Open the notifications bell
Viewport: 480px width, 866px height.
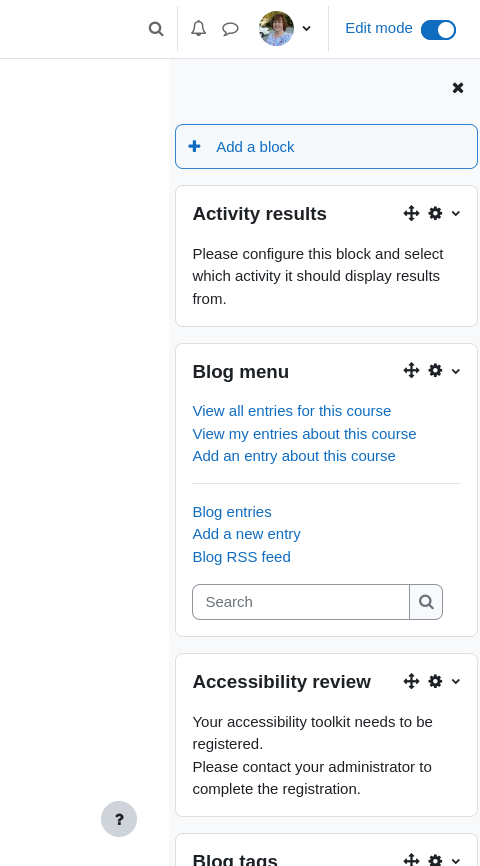[x=198, y=28]
